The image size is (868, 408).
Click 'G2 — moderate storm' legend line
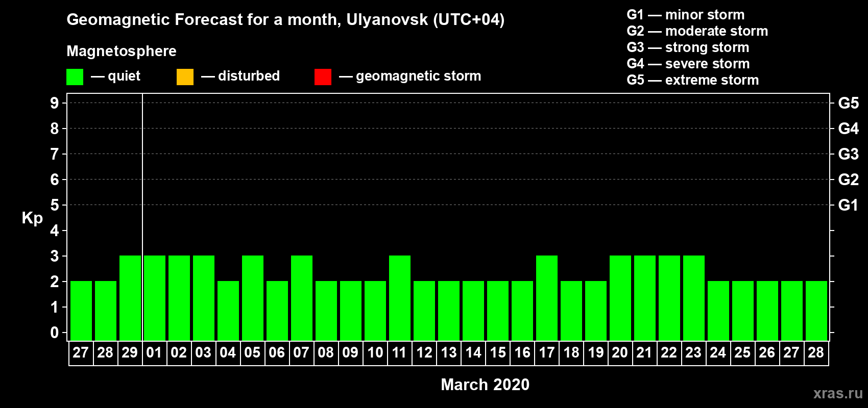coord(697,31)
